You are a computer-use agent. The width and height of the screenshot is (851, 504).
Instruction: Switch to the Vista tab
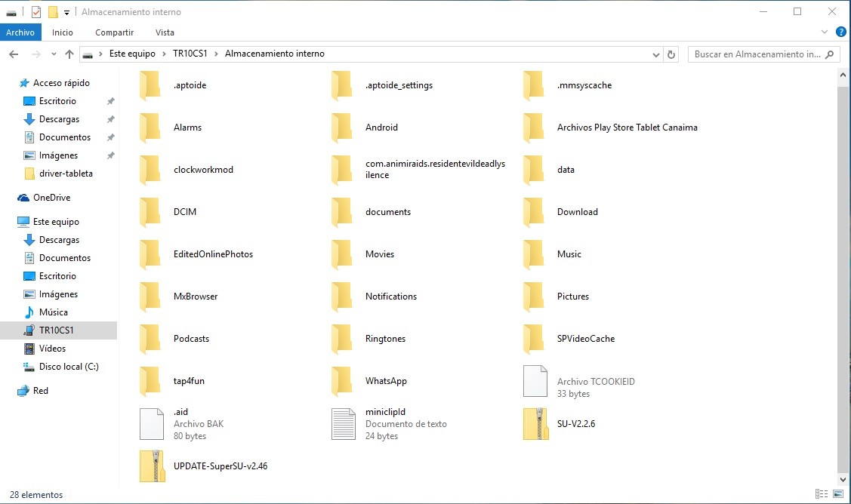(x=165, y=32)
